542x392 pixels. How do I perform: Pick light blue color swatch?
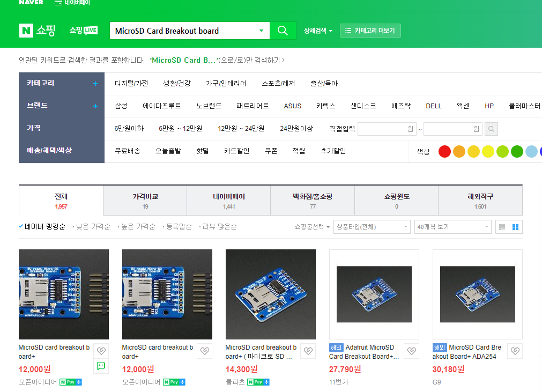tap(531, 151)
